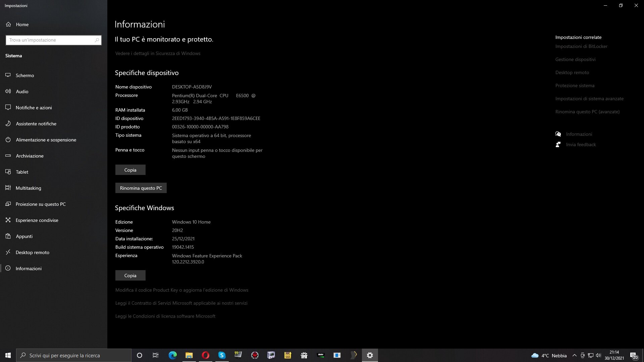Viewport: 644px width, 362px height.
Task: Open the notification center icon
Action: [634, 356]
